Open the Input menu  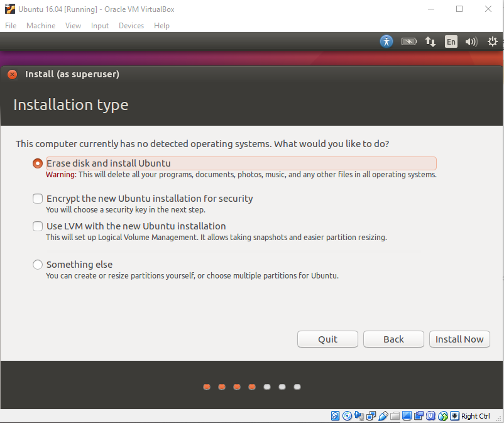coord(100,26)
